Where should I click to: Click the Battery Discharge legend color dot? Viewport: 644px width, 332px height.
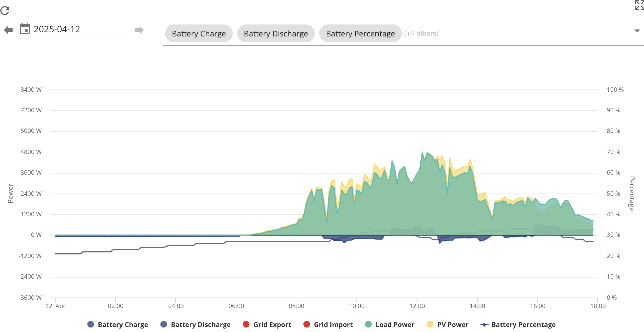pyautogui.click(x=164, y=324)
